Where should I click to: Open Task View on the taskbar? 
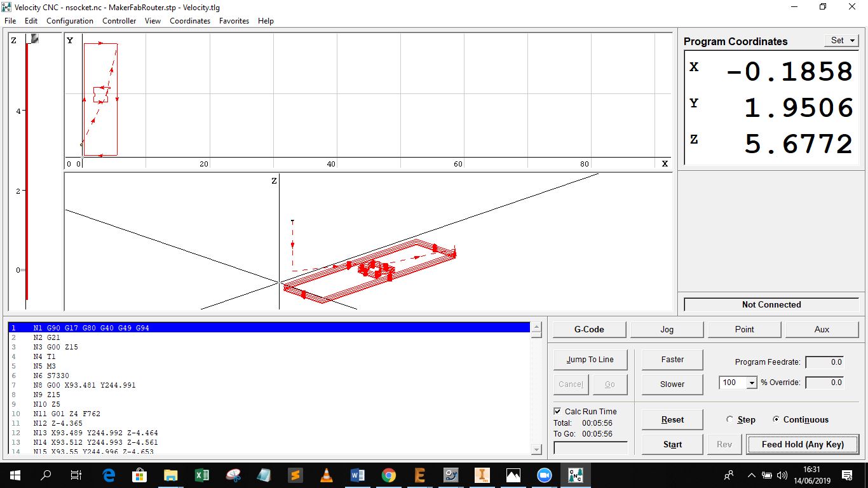pyautogui.click(x=76, y=475)
